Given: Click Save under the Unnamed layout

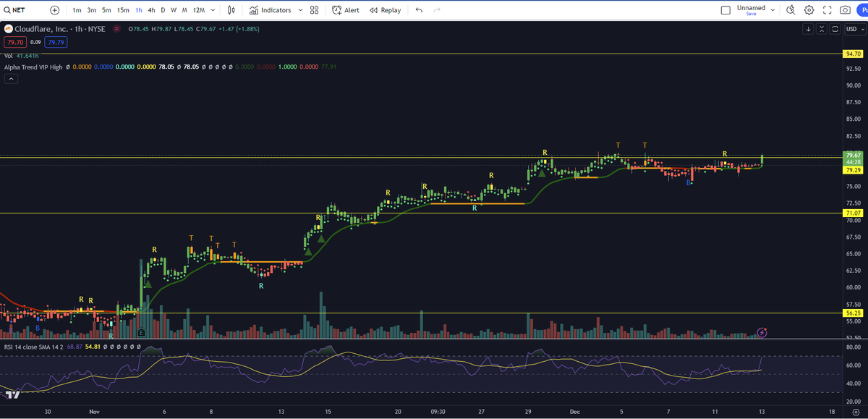Looking at the screenshot, I should coord(751,14).
